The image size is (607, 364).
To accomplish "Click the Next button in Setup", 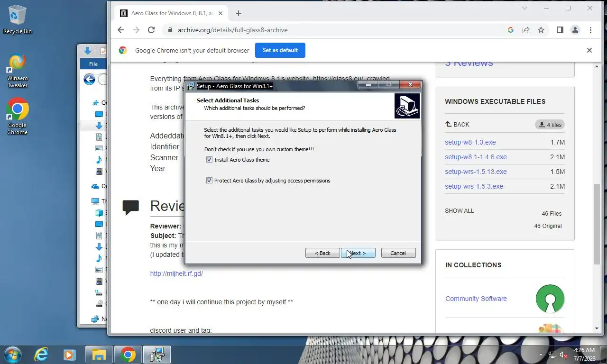I will point(358,253).
